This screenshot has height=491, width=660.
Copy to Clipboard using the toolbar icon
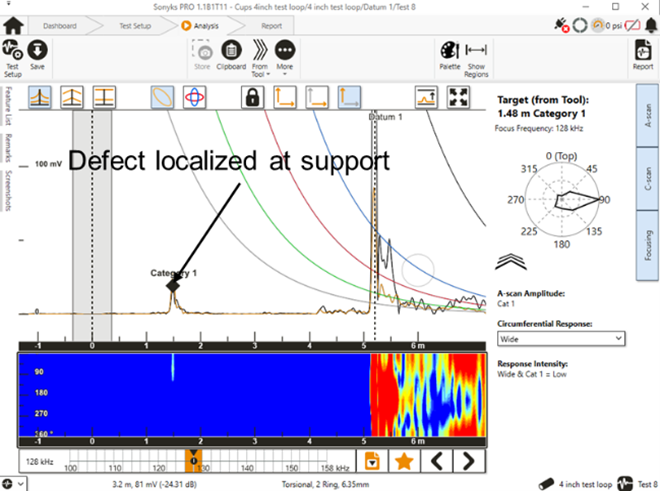pyautogui.click(x=231, y=54)
